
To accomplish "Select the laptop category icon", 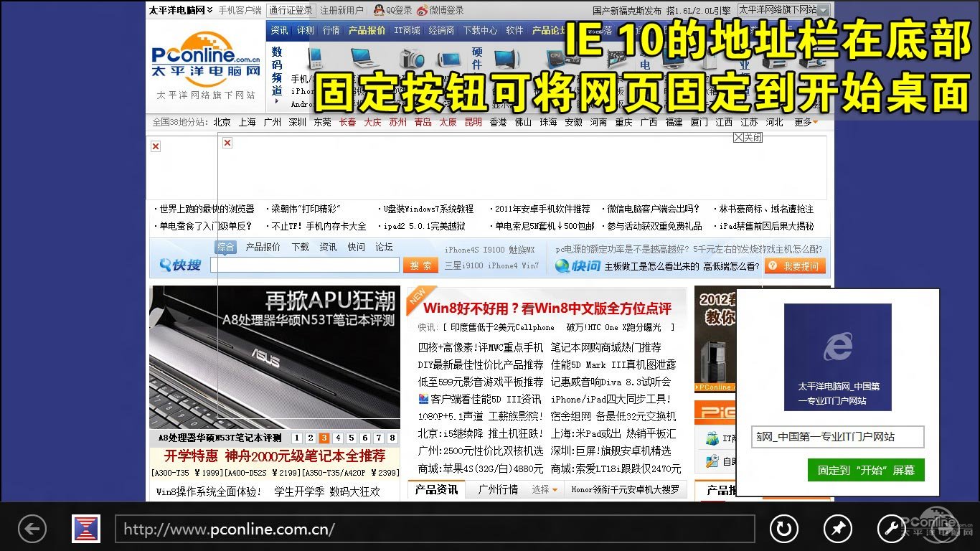I will [x=364, y=58].
